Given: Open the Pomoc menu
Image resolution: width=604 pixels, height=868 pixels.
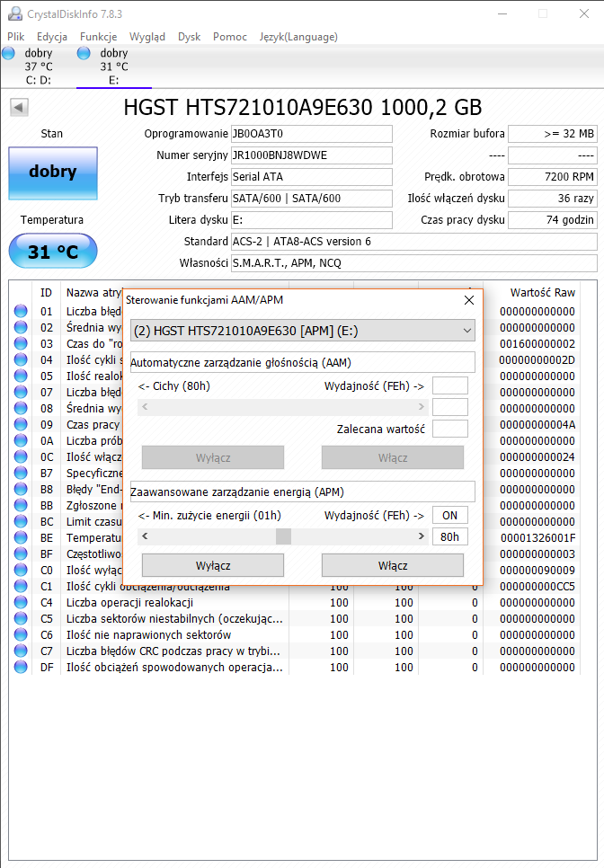Looking at the screenshot, I should point(230,37).
